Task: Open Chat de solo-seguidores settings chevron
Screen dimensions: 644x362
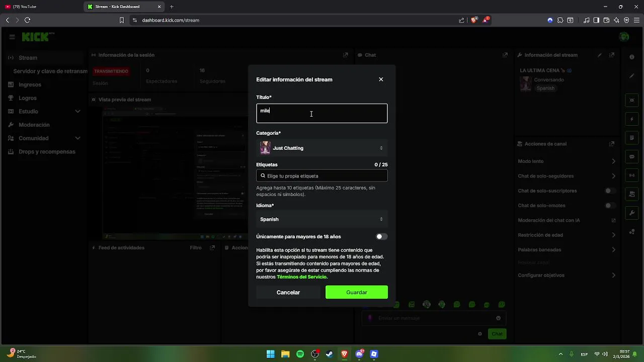Action: (613, 176)
